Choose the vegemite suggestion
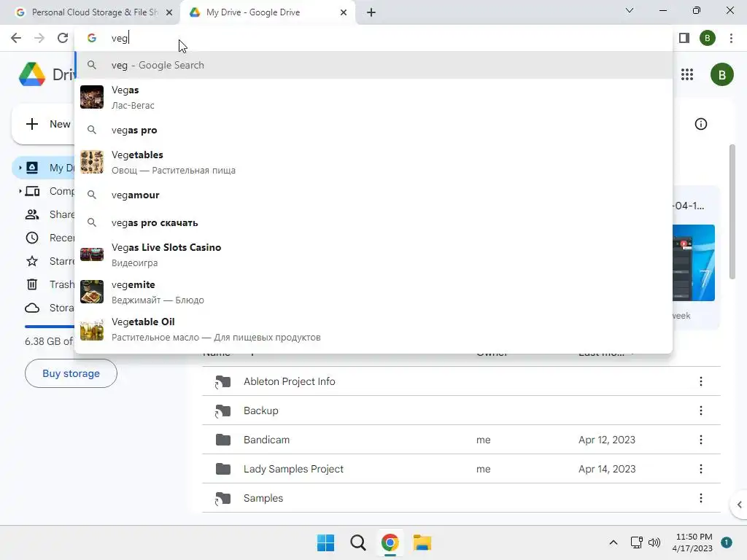The width and height of the screenshot is (747, 560). pos(374,292)
